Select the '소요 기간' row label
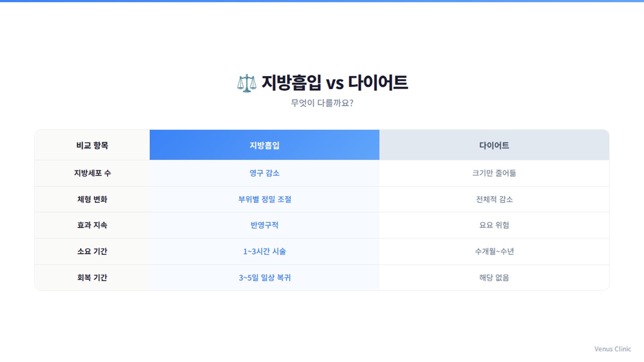Screen dimensions: 644x362 pos(92,252)
